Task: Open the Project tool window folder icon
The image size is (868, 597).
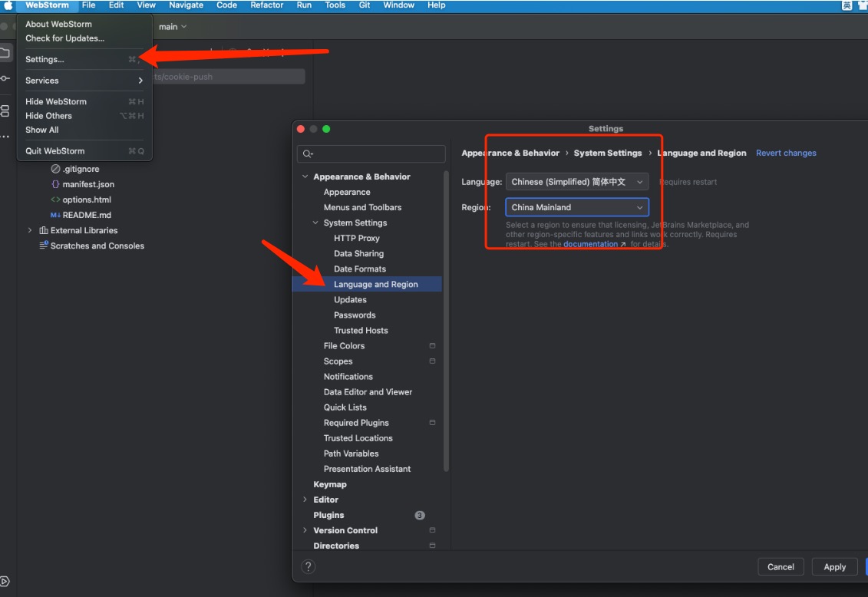Action: (x=5, y=53)
